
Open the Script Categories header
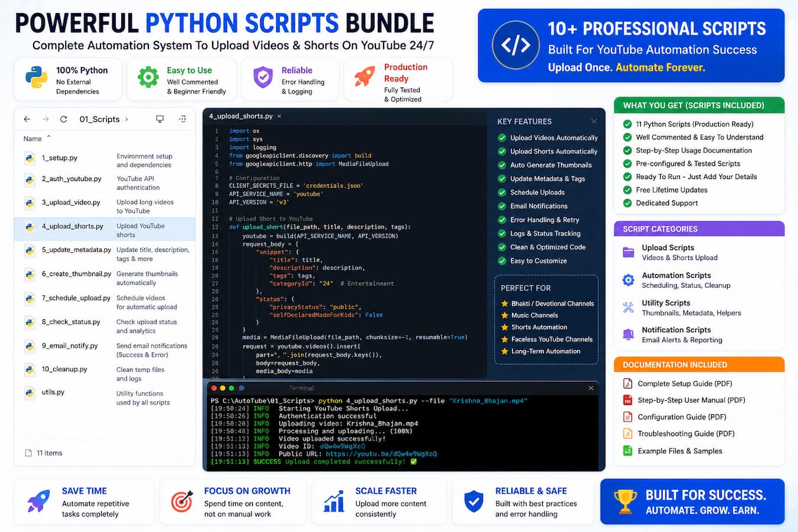pyautogui.click(x=699, y=229)
